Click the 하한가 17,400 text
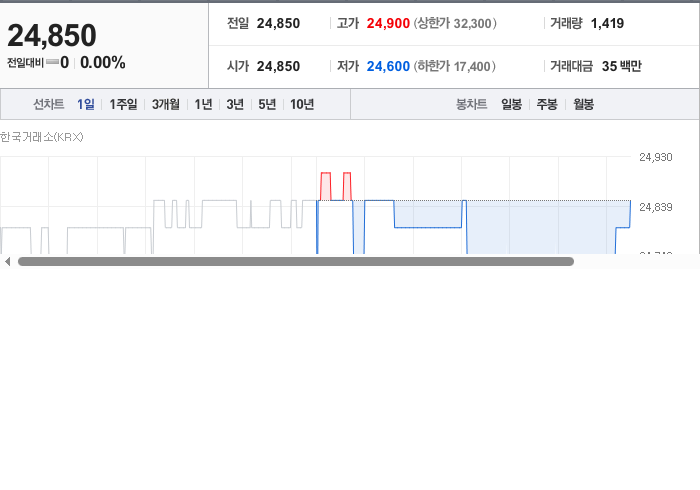The image size is (700, 490). pos(454,66)
